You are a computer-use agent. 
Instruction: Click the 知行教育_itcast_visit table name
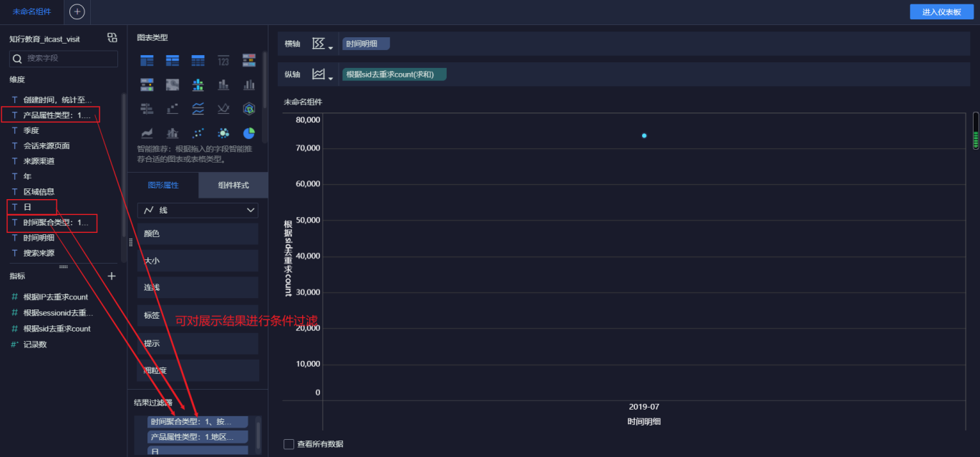coord(44,39)
